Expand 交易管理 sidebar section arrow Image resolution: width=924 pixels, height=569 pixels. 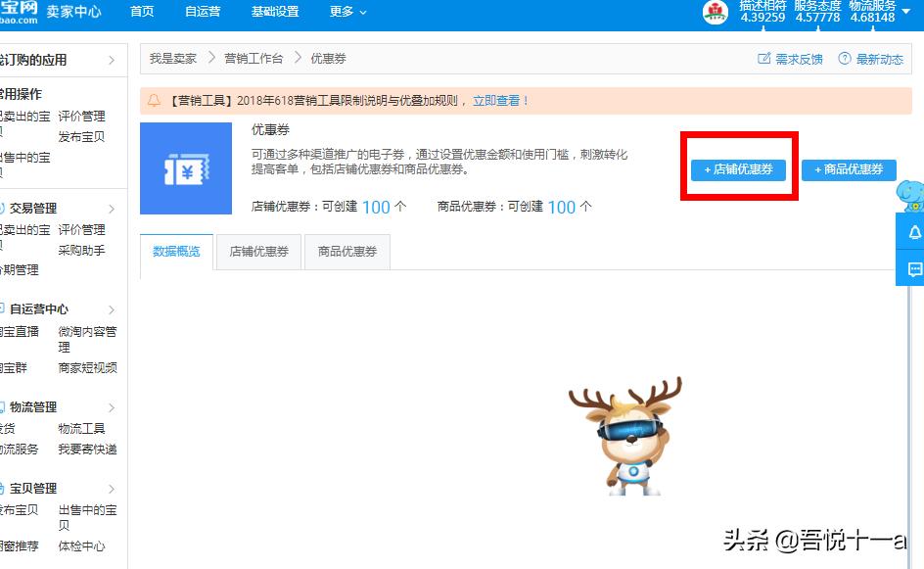pos(112,209)
